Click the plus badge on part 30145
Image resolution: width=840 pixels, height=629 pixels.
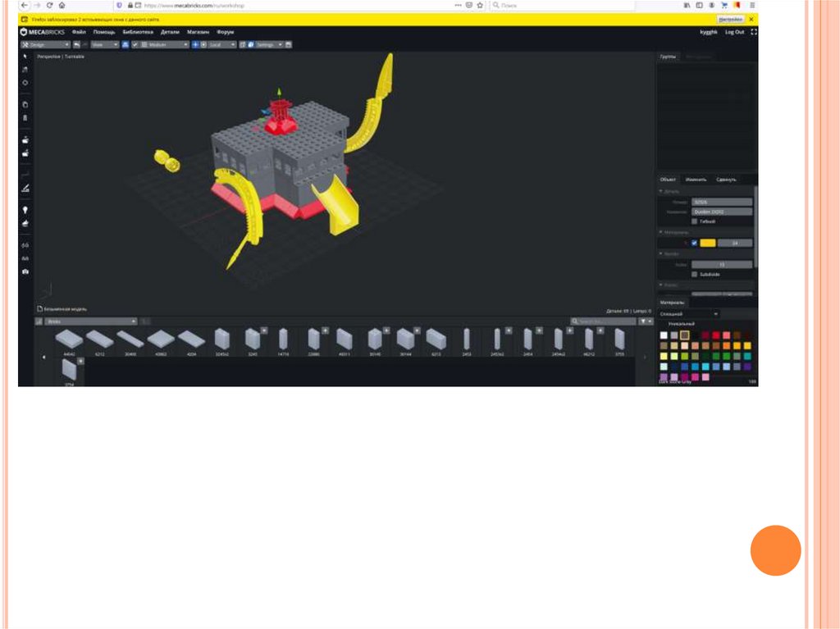tap(386, 330)
